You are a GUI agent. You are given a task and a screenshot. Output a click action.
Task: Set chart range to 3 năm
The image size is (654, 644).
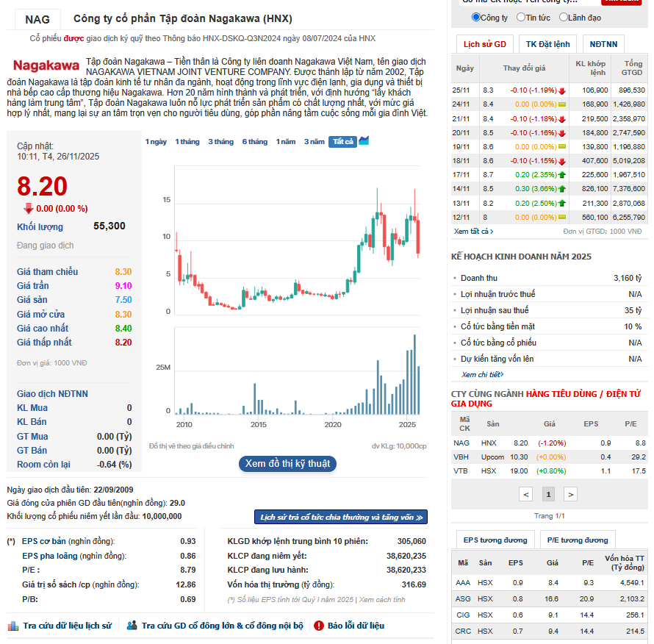coord(314,142)
